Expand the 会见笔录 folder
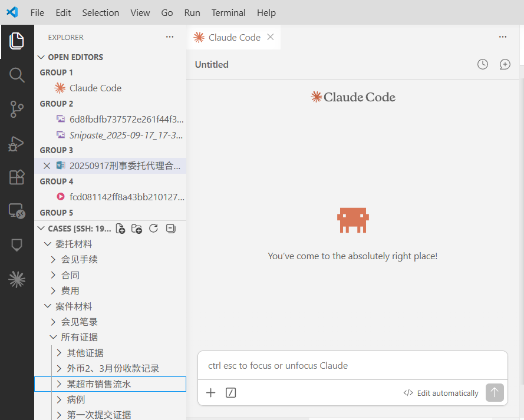Image resolution: width=524 pixels, height=420 pixels. [53, 322]
